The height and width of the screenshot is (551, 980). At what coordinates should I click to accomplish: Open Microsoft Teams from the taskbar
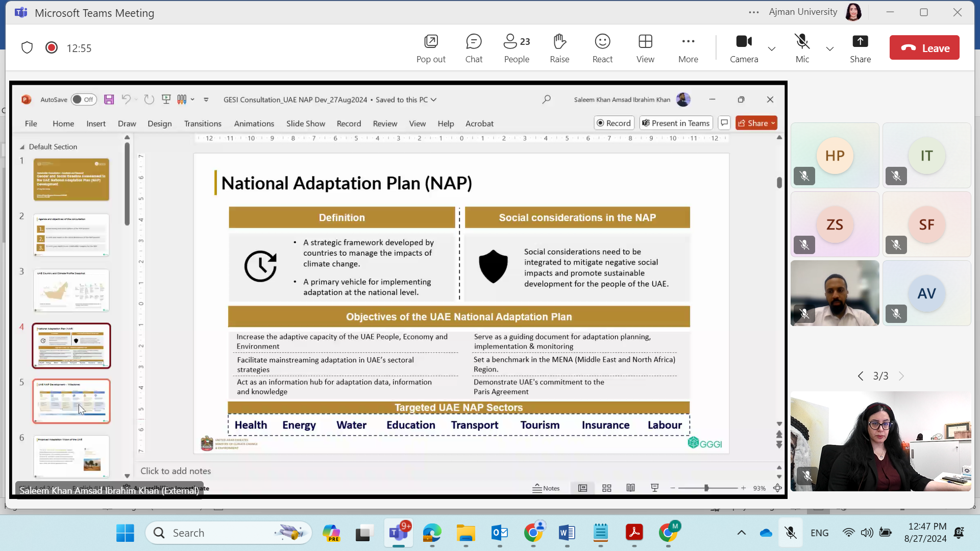398,533
